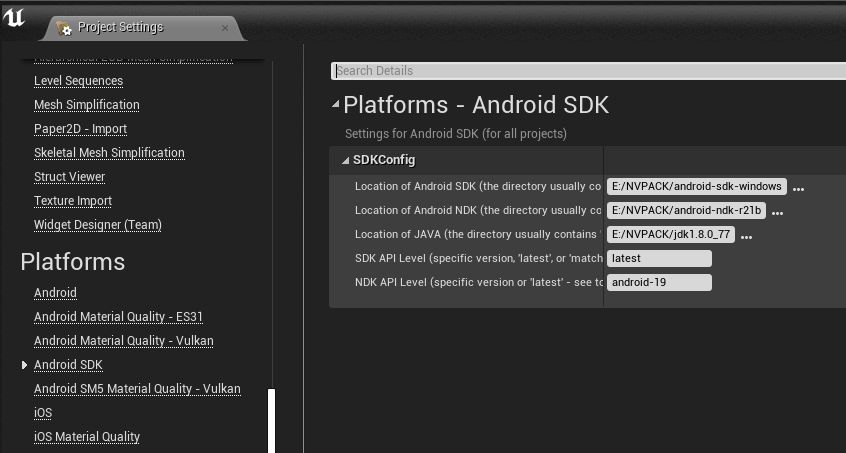This screenshot has height=453, width=846.
Task: Open Android Material Quality - Vulkan
Action: [x=124, y=341]
